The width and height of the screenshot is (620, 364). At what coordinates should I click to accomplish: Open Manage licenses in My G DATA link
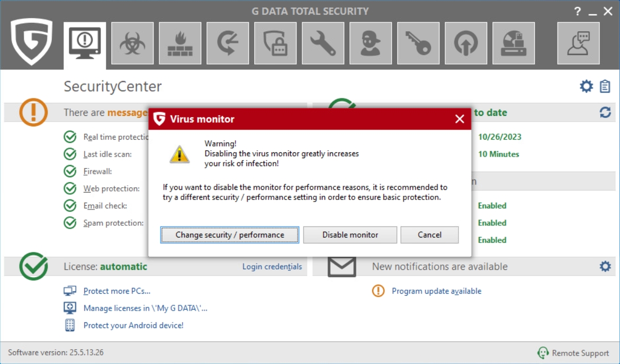tap(145, 308)
